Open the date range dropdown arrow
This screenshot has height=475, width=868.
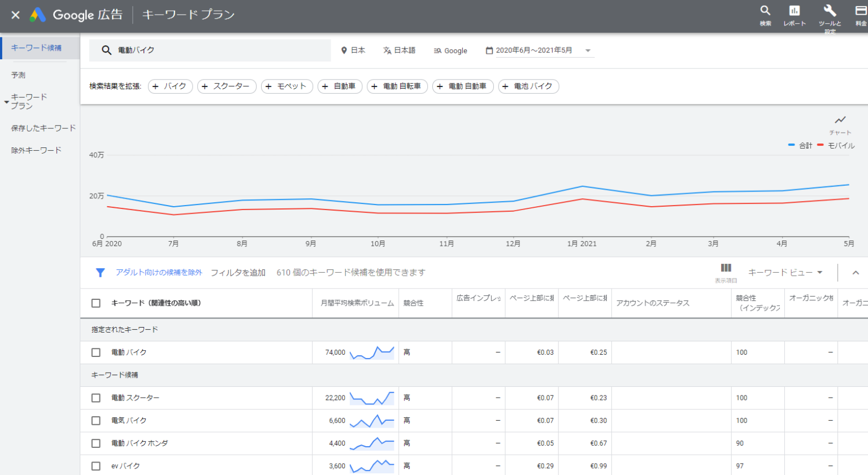588,51
